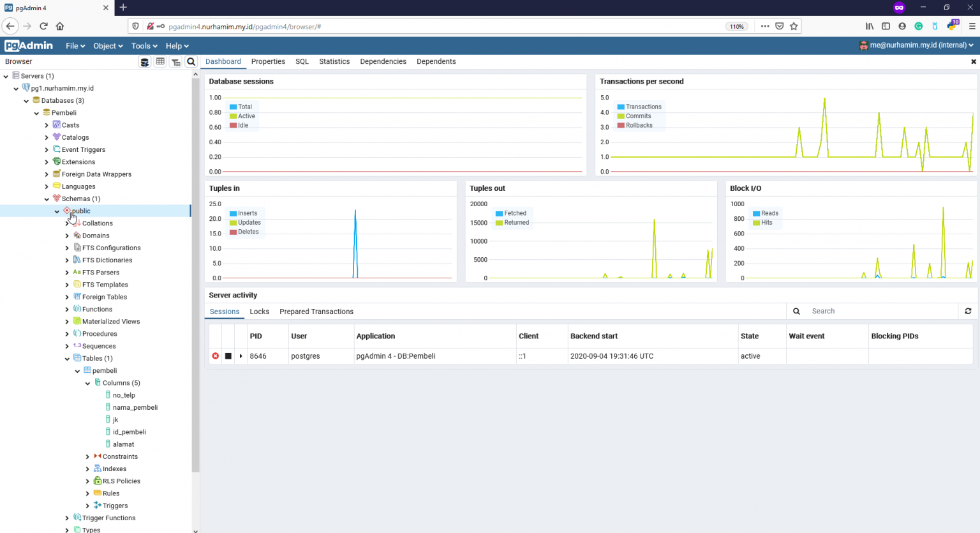Open View Data grid icon in Browser toolbar

pos(160,62)
